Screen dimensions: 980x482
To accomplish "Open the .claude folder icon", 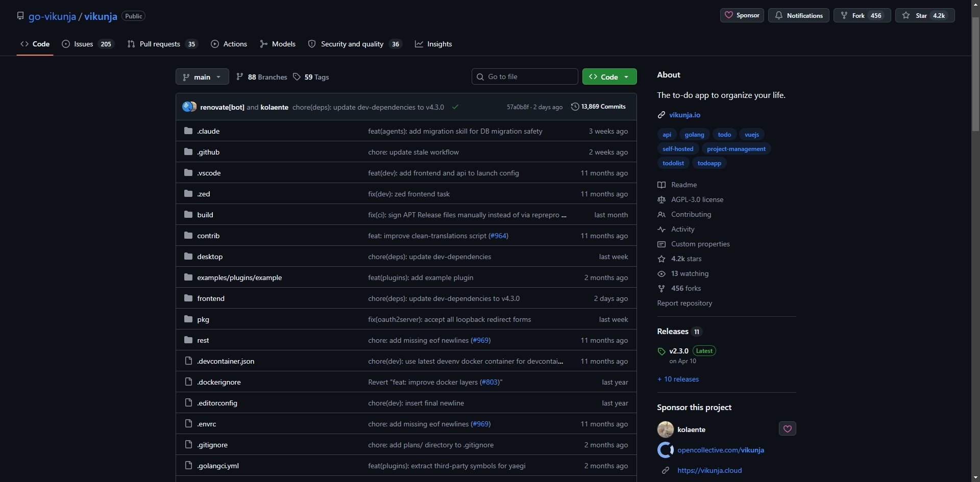I will 188,131.
